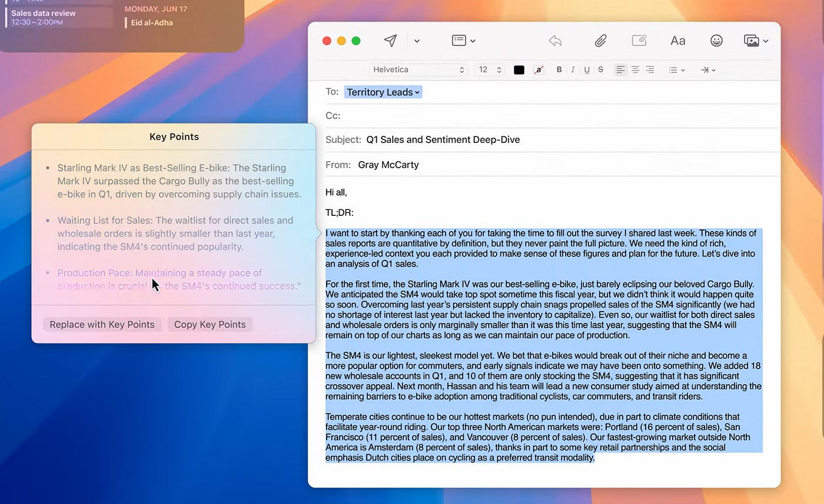Click the From sender Gray McCarty
The height and width of the screenshot is (504, 824).
point(388,165)
